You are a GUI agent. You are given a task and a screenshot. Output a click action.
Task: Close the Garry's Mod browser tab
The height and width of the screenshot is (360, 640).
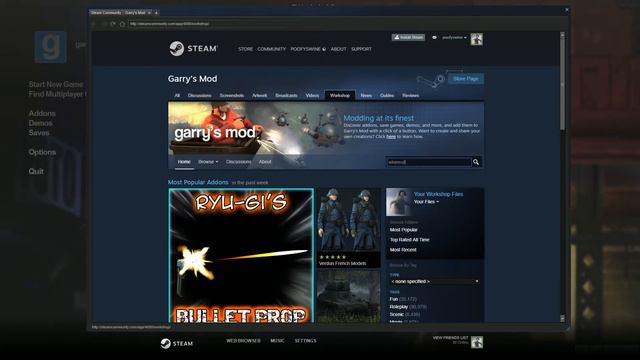149,13
